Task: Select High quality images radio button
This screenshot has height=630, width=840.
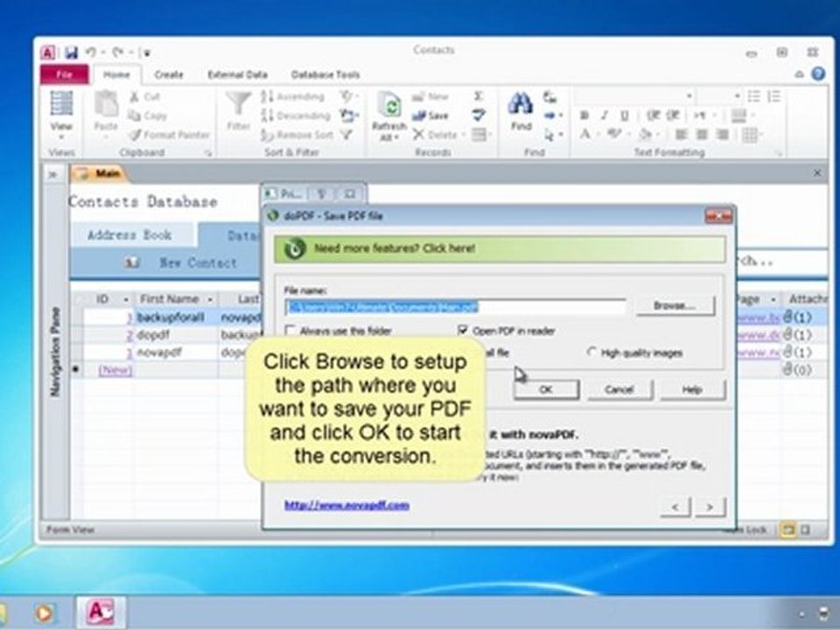Action: 591,352
